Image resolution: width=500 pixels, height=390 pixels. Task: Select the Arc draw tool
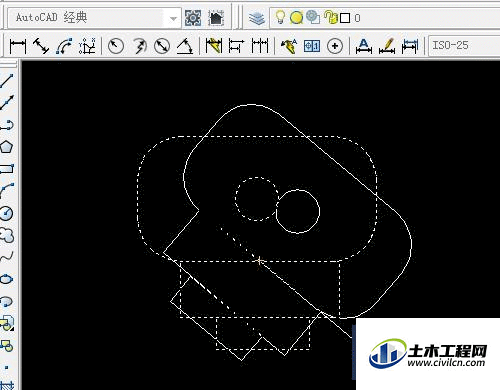pyautogui.click(x=7, y=191)
